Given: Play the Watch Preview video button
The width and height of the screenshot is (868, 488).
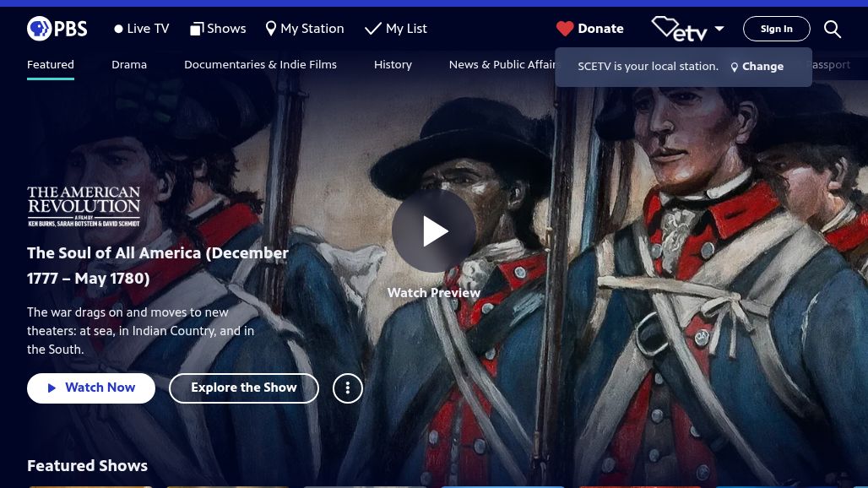Looking at the screenshot, I should (x=434, y=230).
